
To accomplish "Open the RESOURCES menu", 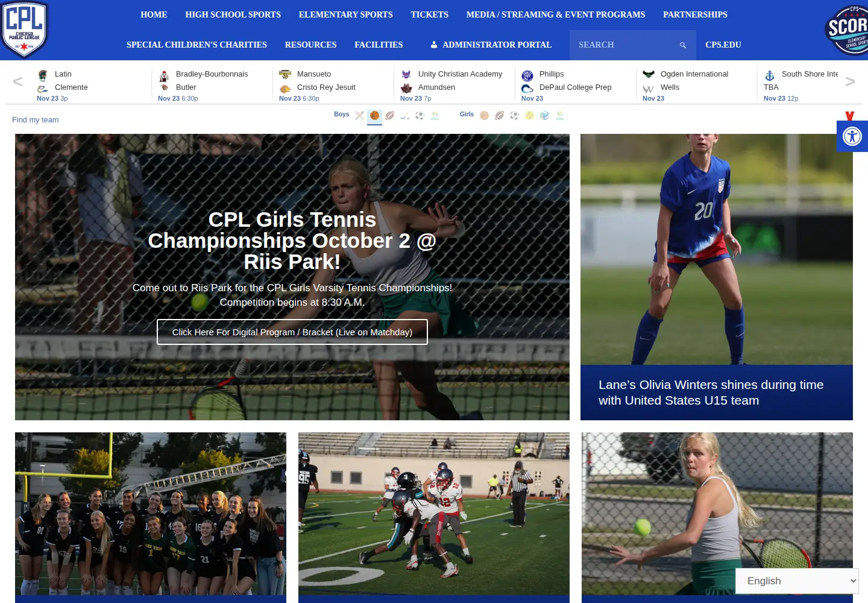I will coord(310,45).
